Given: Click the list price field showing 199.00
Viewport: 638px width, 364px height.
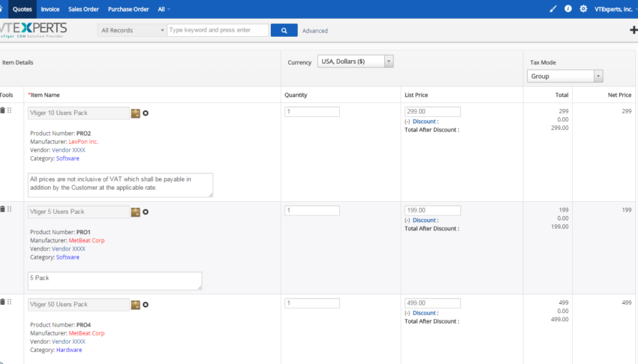Looking at the screenshot, I should pyautogui.click(x=432, y=210).
